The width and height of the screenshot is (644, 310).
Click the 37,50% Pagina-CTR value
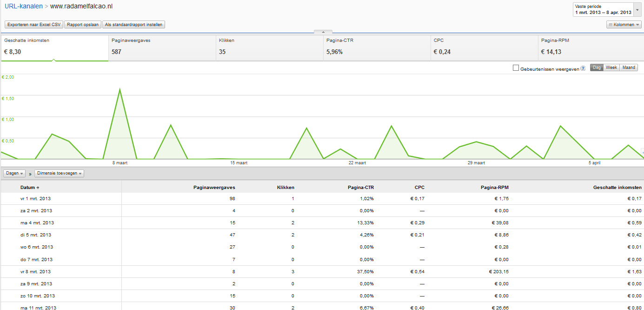pyautogui.click(x=365, y=272)
